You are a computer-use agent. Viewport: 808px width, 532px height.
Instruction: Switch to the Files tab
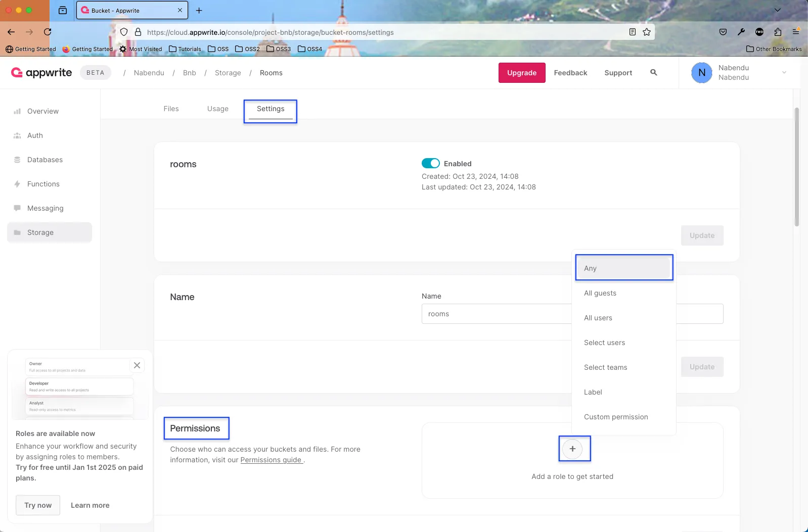coord(171,109)
